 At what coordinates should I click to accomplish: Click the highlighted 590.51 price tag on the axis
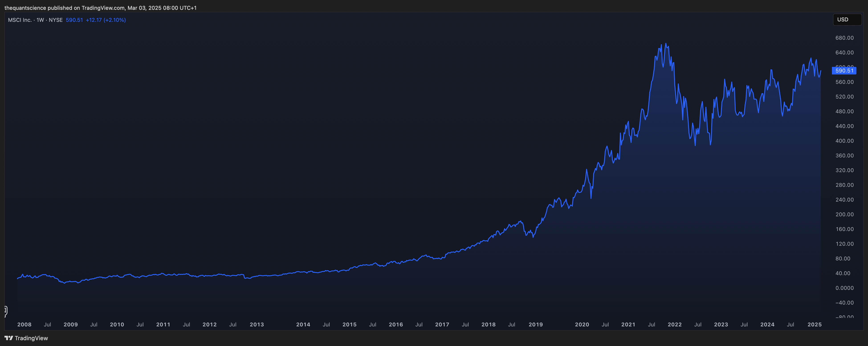844,70
